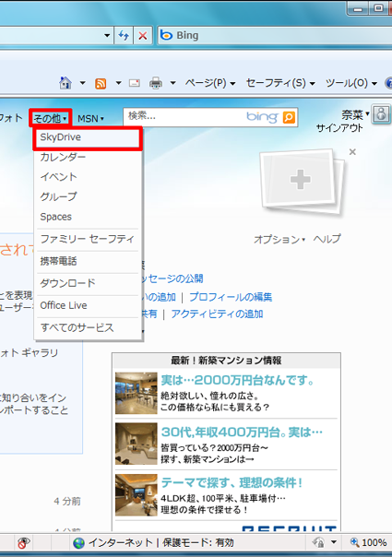
Task: Click the refresh/compatibility arrows icon
Action: point(124,36)
